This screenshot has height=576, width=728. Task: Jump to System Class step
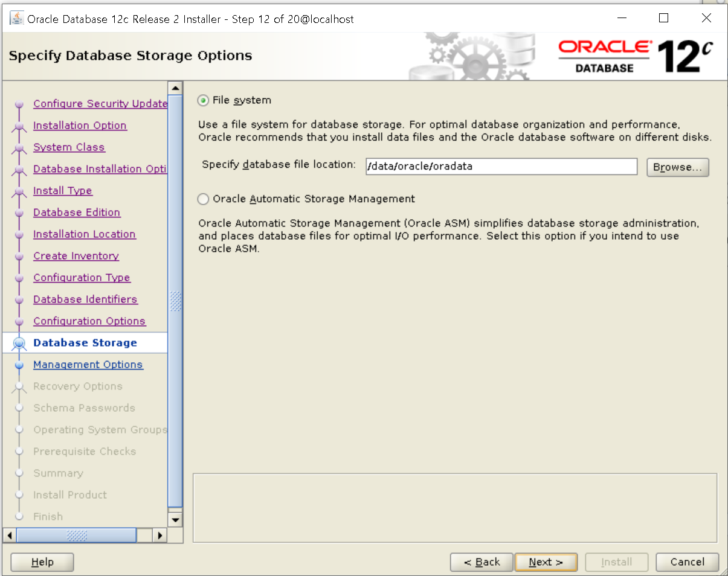(69, 147)
